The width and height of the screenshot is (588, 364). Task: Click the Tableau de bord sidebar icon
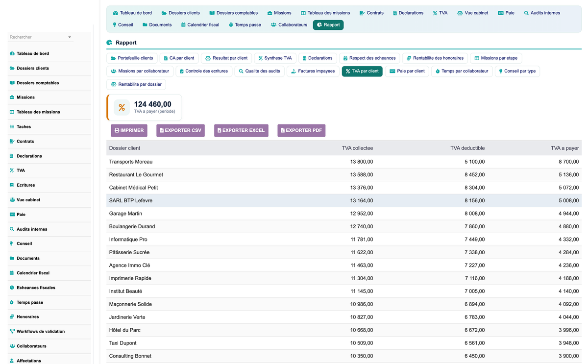tap(12, 53)
